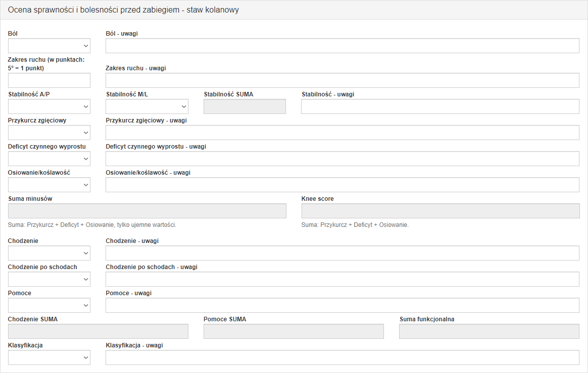Focus Przykurcz zgięciowy - uwagi field
Image resolution: width=588 pixels, height=373 pixels.
coord(342,133)
